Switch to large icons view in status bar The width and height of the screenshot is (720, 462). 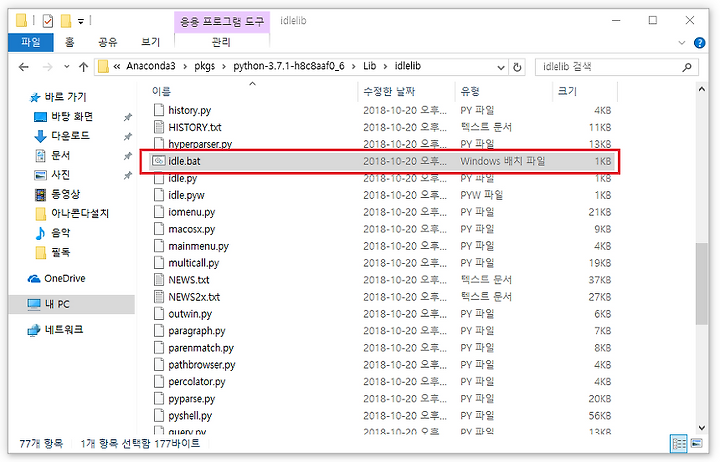(x=697, y=444)
